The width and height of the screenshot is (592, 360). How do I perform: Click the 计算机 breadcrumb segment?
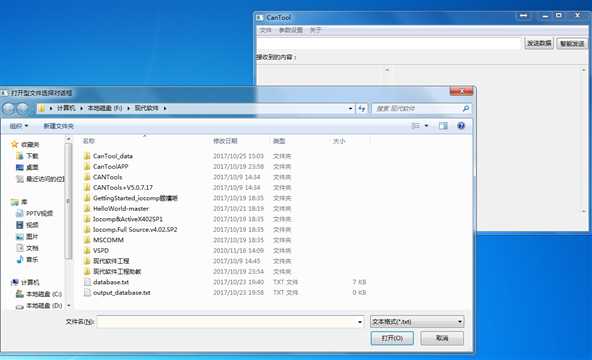[66, 108]
